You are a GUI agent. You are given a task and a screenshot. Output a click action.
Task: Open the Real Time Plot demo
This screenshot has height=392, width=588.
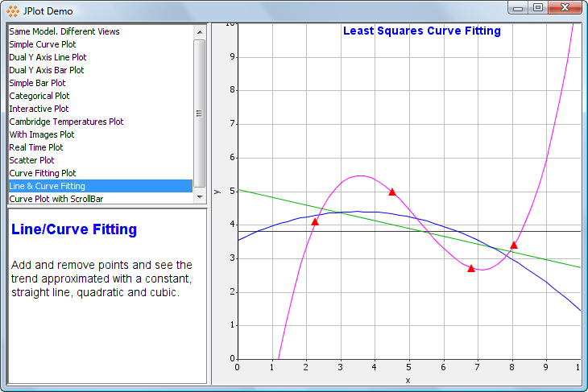[x=101, y=147]
